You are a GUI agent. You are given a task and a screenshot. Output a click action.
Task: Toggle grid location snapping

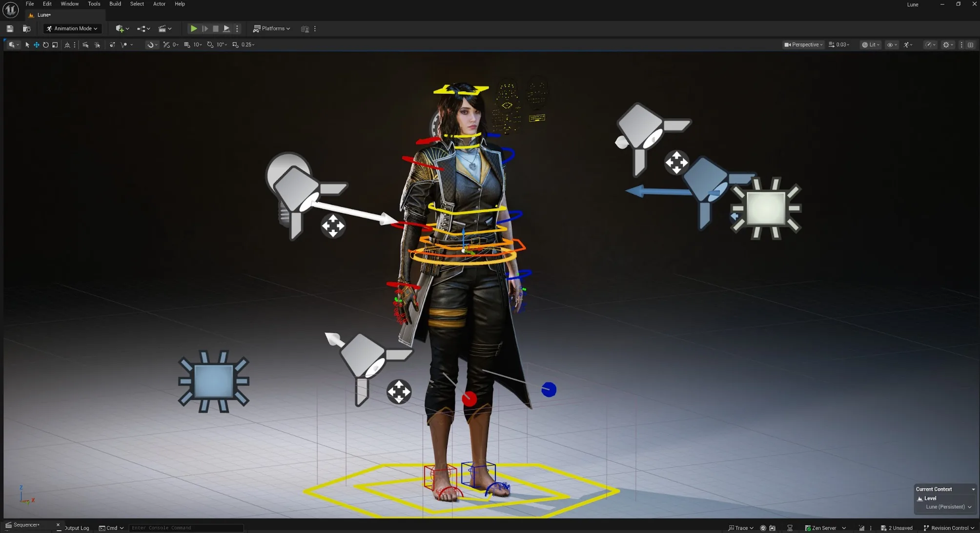(187, 45)
